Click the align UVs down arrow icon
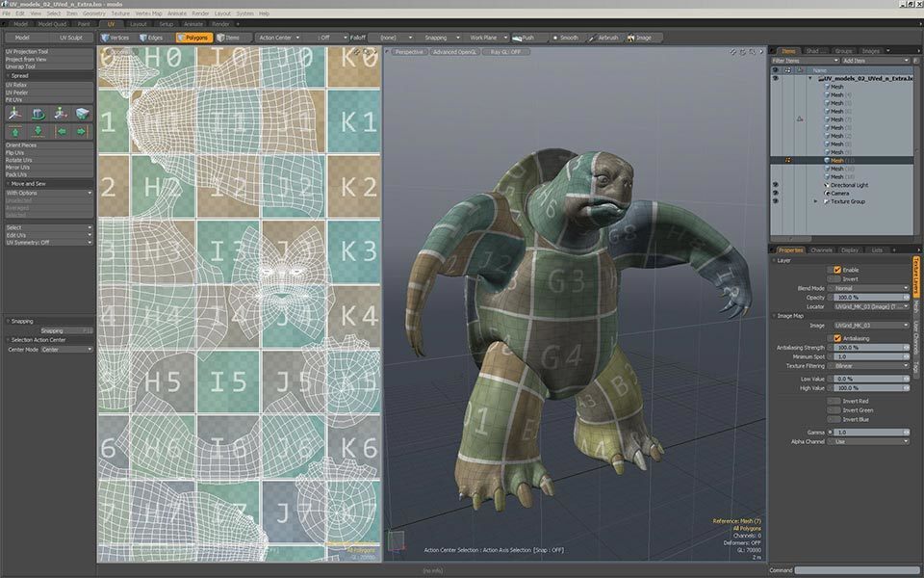The width and height of the screenshot is (924, 578). (38, 131)
